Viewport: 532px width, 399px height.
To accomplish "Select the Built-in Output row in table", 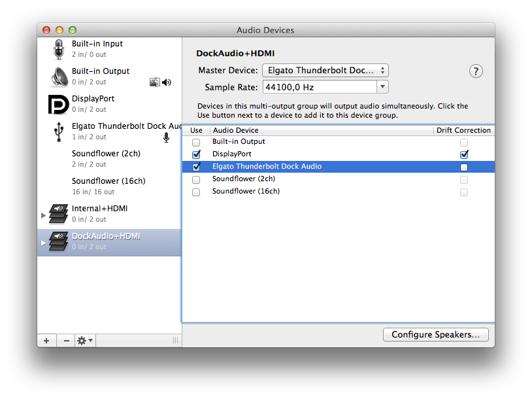I will pyautogui.click(x=339, y=142).
